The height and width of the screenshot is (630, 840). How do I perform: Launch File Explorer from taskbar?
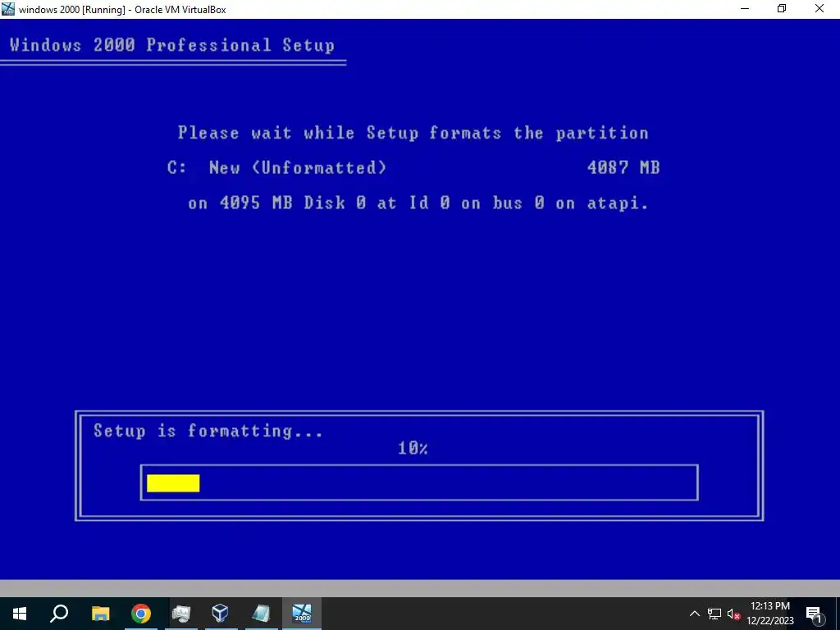(100, 614)
